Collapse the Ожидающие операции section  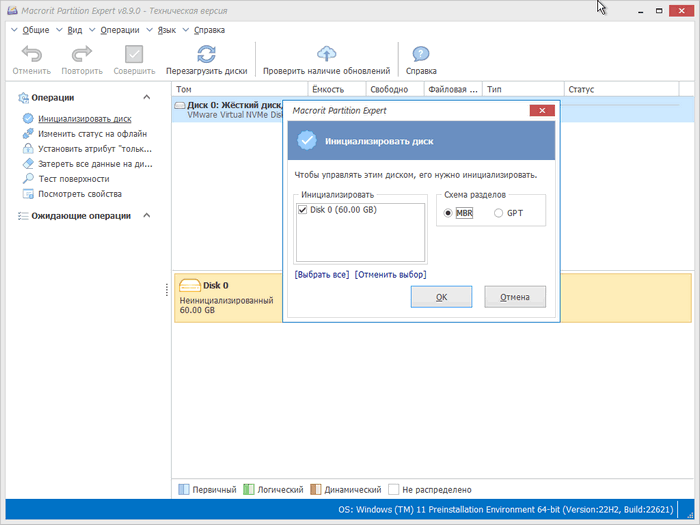pos(146,215)
